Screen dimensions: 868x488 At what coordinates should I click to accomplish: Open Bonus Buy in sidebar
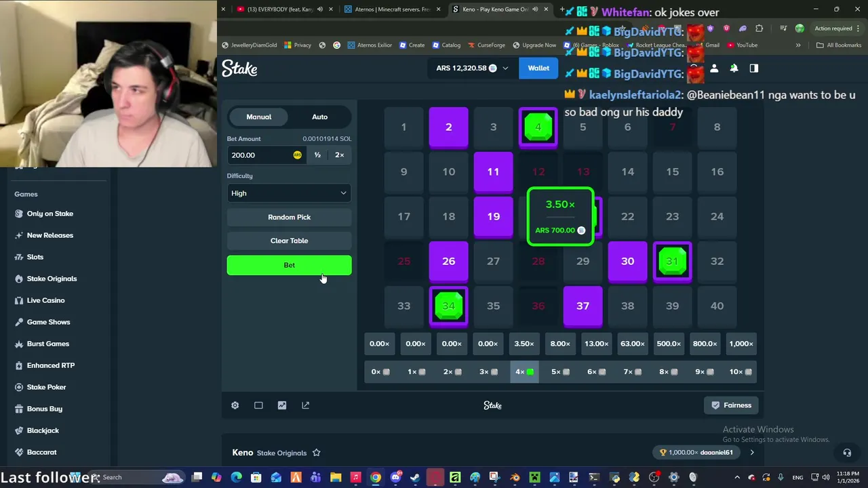pyautogui.click(x=38, y=409)
